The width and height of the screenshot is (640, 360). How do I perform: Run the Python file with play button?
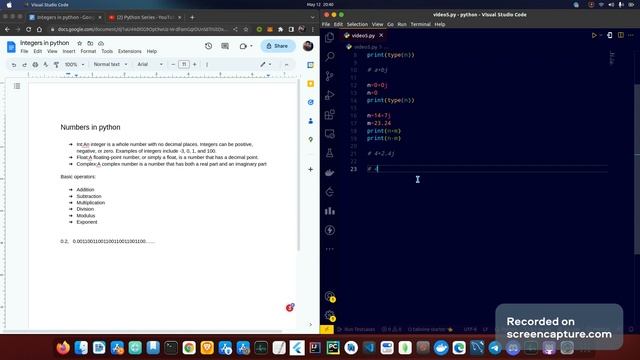pos(594,36)
